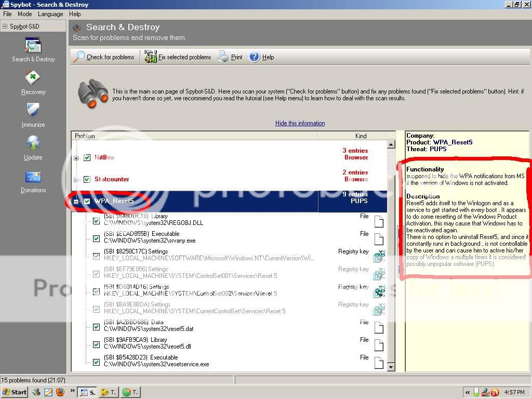Open Help from the scan toolbar

tap(262, 57)
